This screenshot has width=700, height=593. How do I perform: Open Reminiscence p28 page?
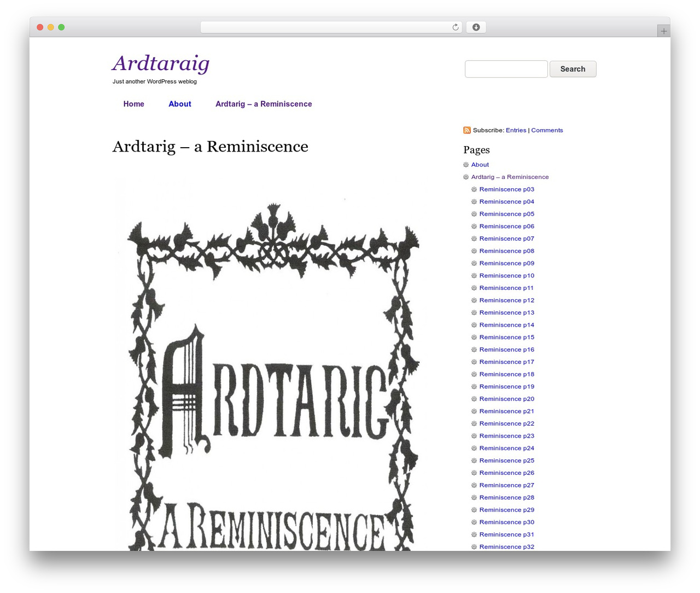pyautogui.click(x=506, y=498)
